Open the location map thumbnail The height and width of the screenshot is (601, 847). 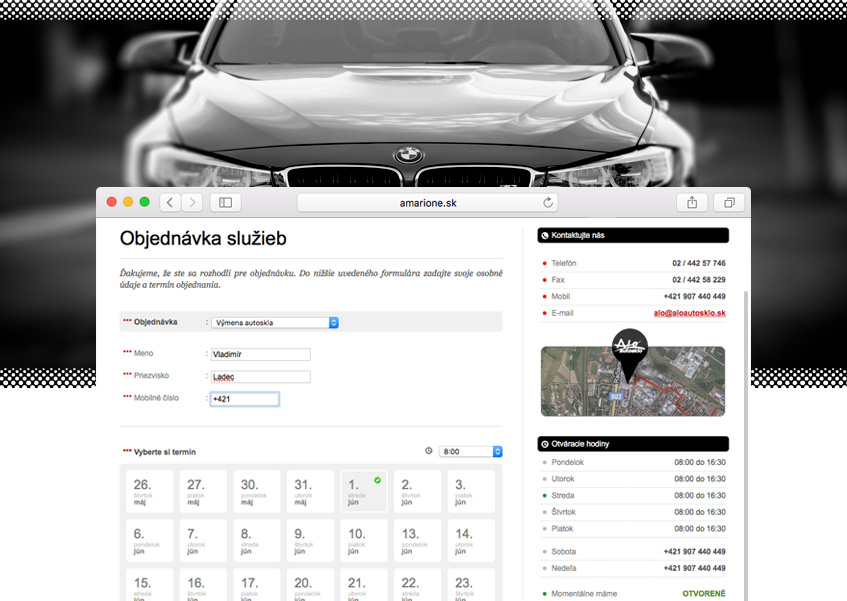[x=633, y=381]
